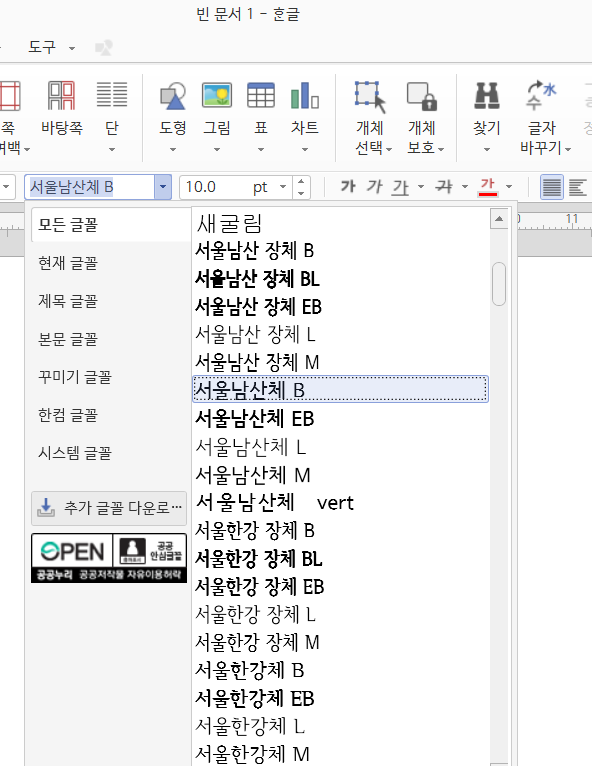
Task: Open the 도형 shapes tool
Action: (172, 107)
